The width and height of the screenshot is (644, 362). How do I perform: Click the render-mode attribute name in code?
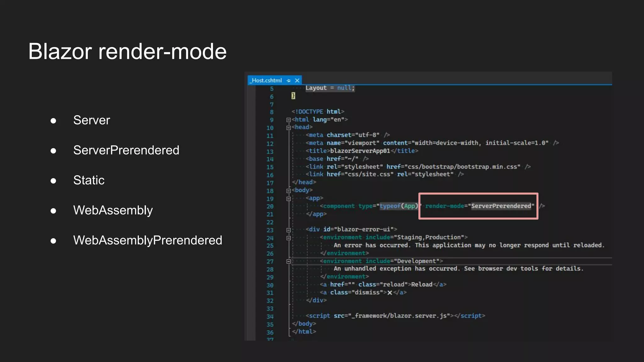point(445,206)
